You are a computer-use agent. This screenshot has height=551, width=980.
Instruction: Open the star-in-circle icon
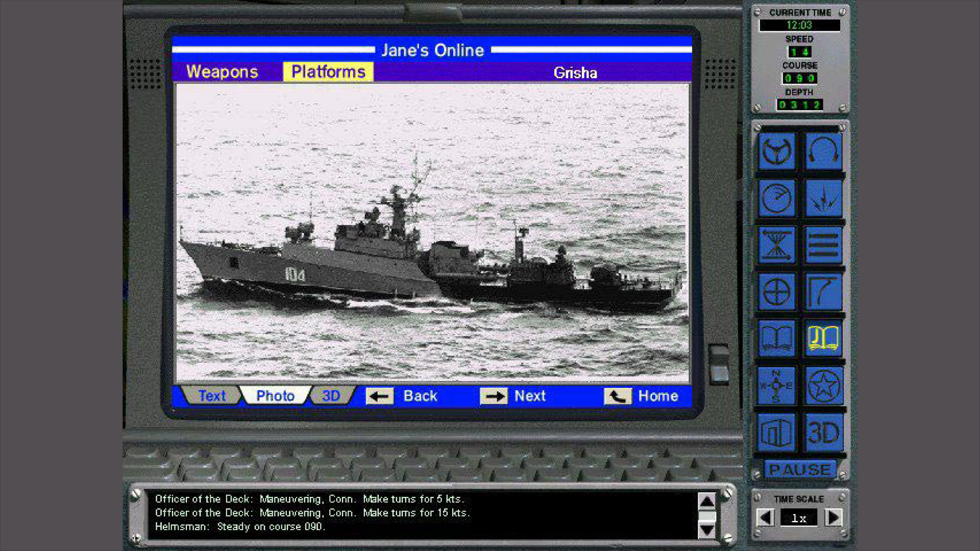tap(823, 386)
